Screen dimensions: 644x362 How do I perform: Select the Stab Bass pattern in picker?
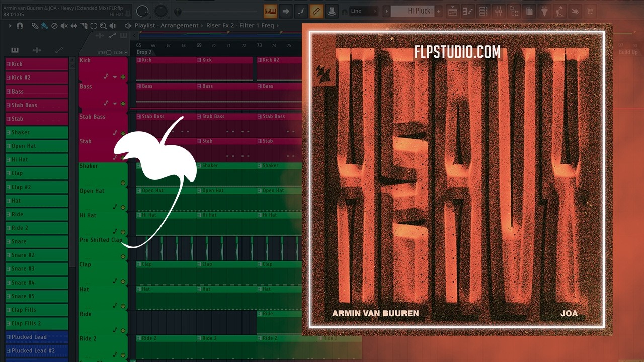(x=37, y=105)
